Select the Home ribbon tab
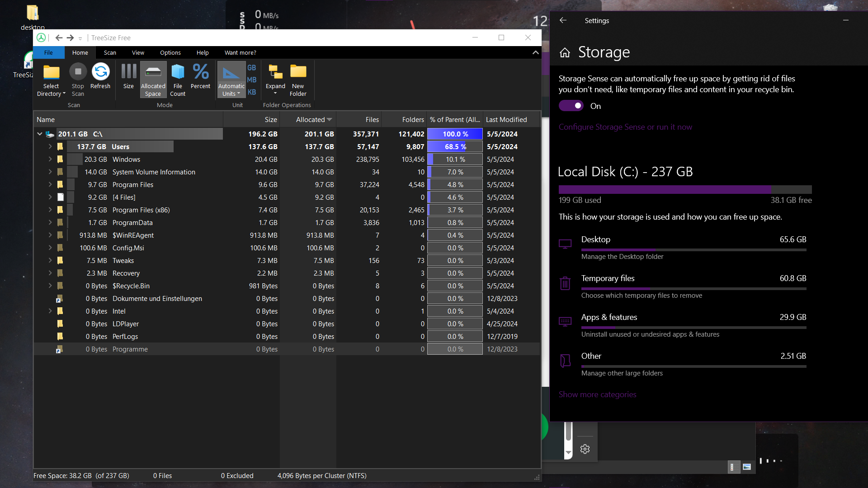 (x=80, y=52)
